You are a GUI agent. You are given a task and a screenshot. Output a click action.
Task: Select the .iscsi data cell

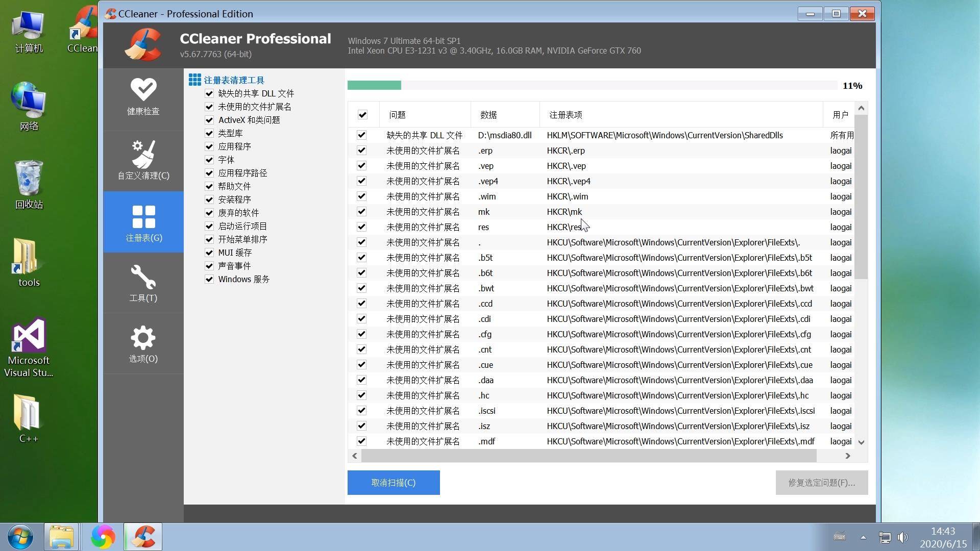pyautogui.click(x=487, y=411)
